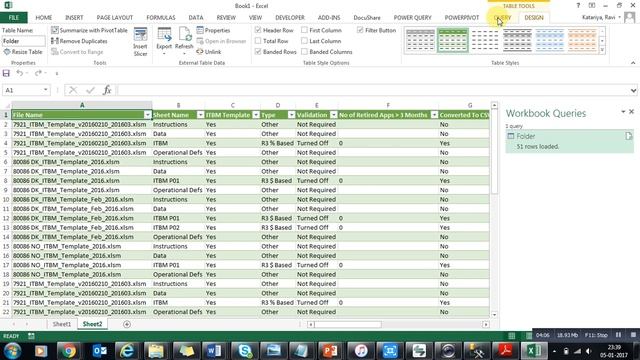Click the page icon on the Folder query
This screenshot has height=360, width=640.
(x=629, y=136)
